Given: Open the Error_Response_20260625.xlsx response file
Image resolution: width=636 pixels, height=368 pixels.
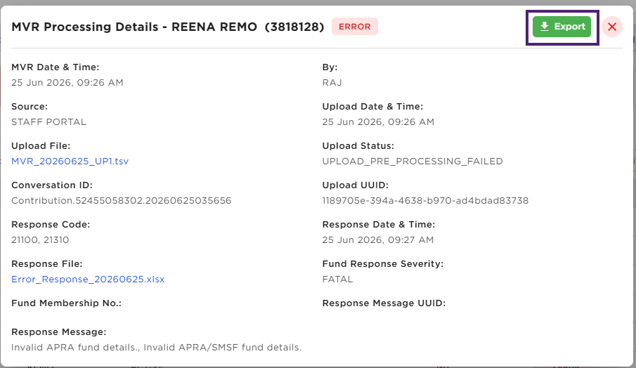Looking at the screenshot, I should pyautogui.click(x=88, y=279).
